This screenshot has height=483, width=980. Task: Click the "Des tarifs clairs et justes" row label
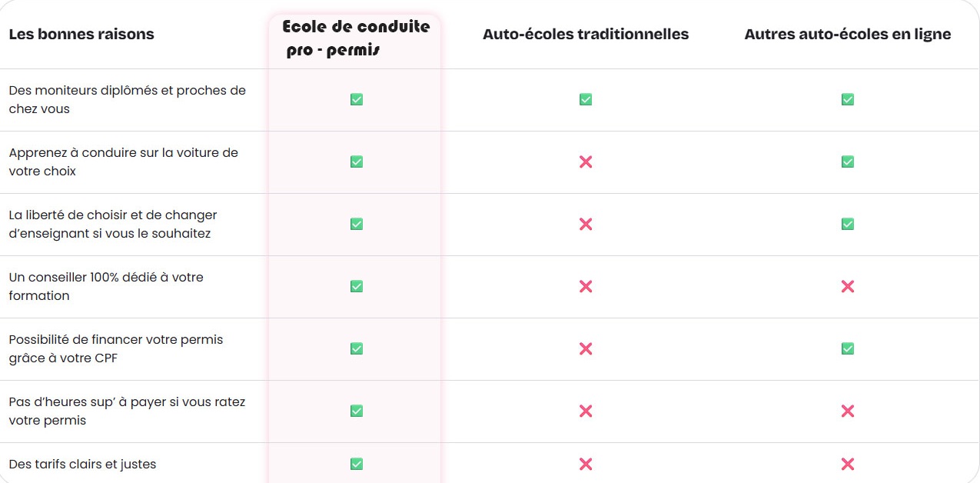[82, 464]
